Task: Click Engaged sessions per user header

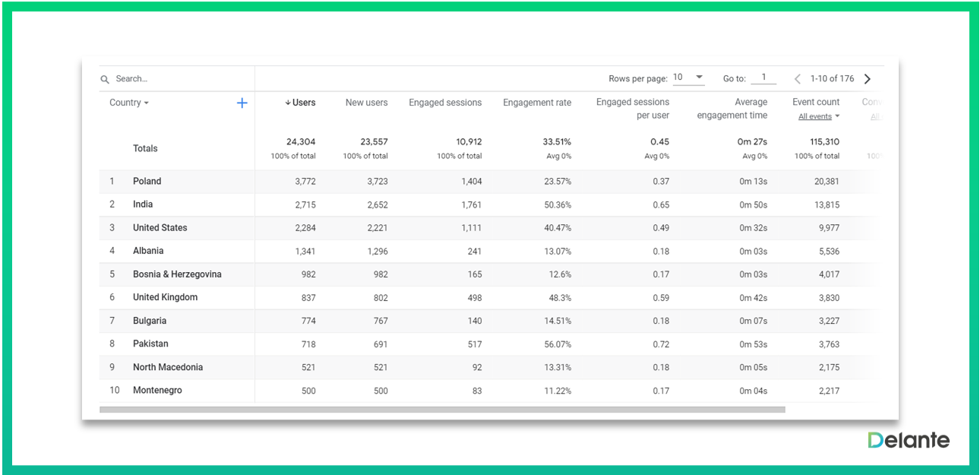Action: pos(633,109)
